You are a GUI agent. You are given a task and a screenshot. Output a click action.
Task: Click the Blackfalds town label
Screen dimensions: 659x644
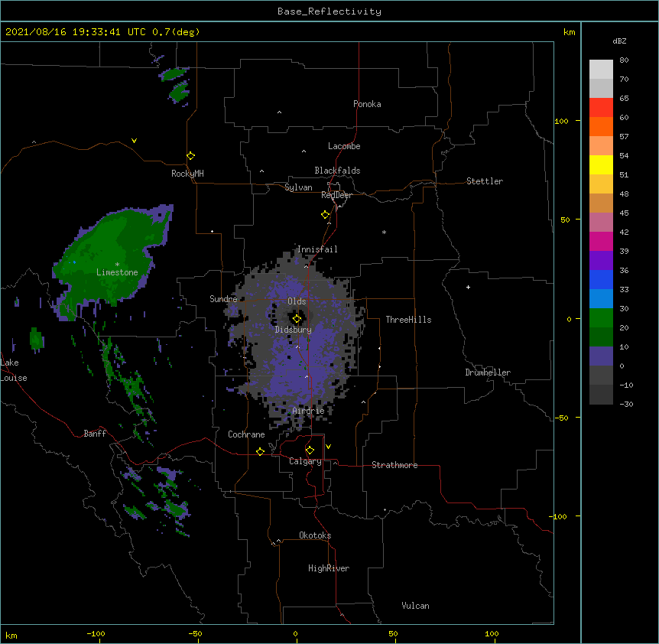coord(337,171)
